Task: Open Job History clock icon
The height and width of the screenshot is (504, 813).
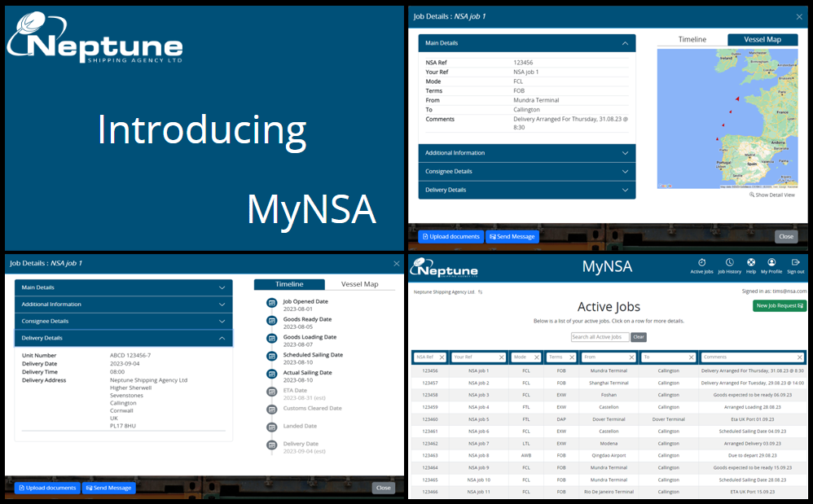Action: [x=730, y=263]
